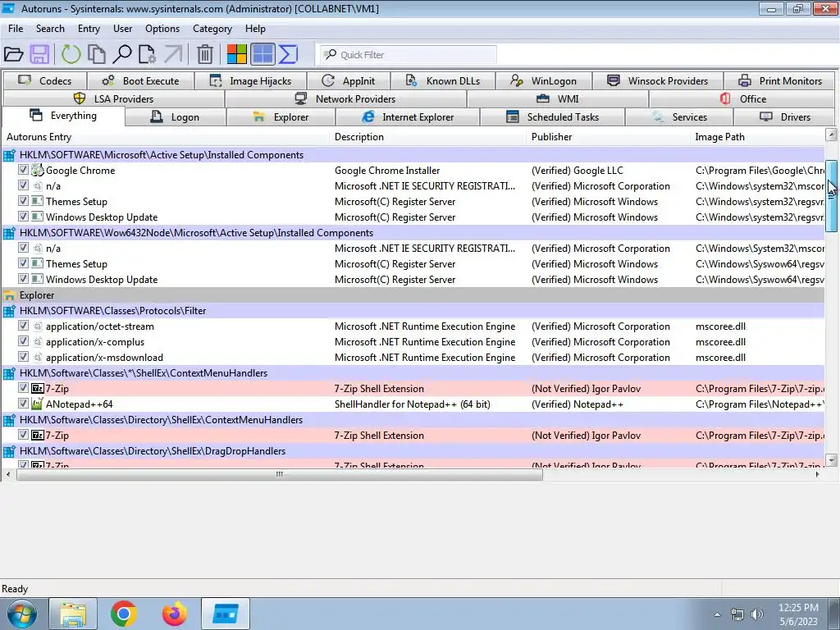Uncheck the ANotepad++64 entry
This screenshot has width=840, height=630.
coord(23,404)
